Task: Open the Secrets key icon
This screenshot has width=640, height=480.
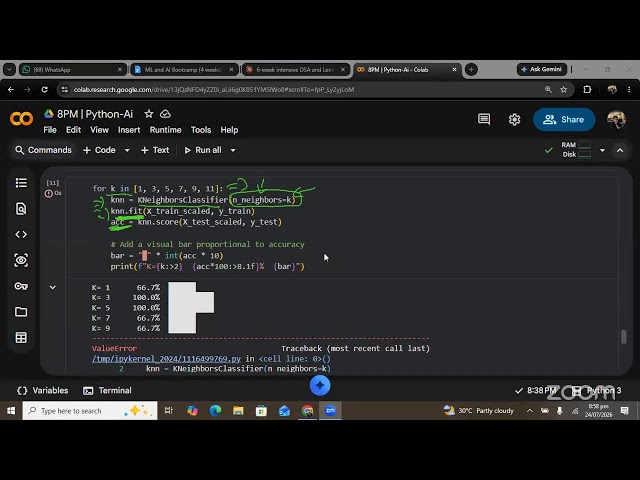Action: point(21,286)
